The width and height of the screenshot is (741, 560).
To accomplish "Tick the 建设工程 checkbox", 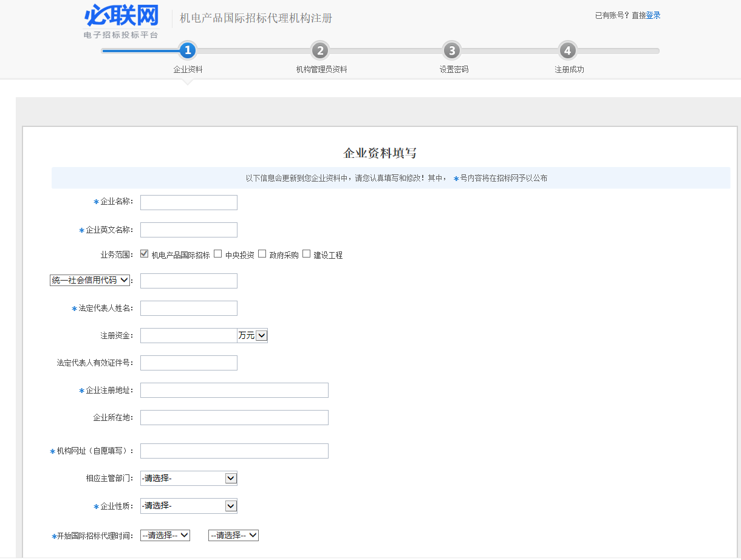I will (307, 254).
